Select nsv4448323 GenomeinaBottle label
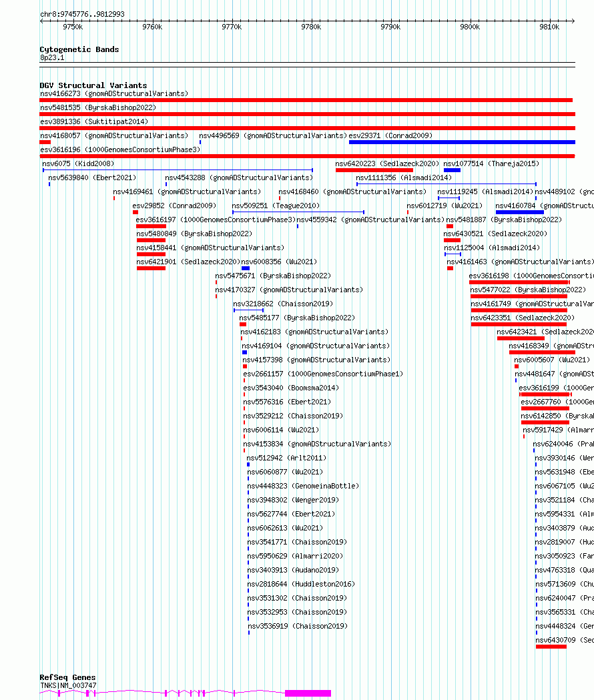The width and height of the screenshot is (594, 700). click(x=303, y=486)
